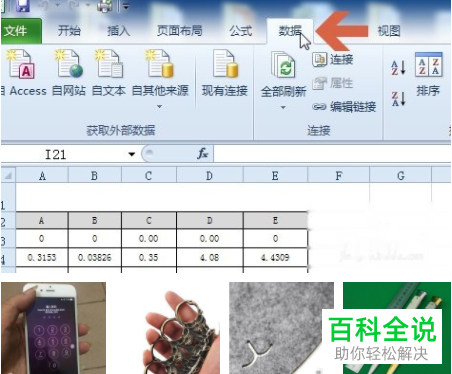This screenshot has width=452, height=374.
Task: Click grey table header cell labeled E
Action: pyautogui.click(x=275, y=221)
